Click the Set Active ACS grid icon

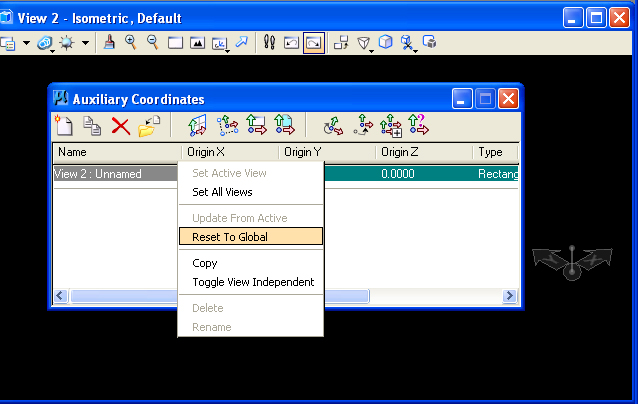pyautogui.click(x=198, y=125)
